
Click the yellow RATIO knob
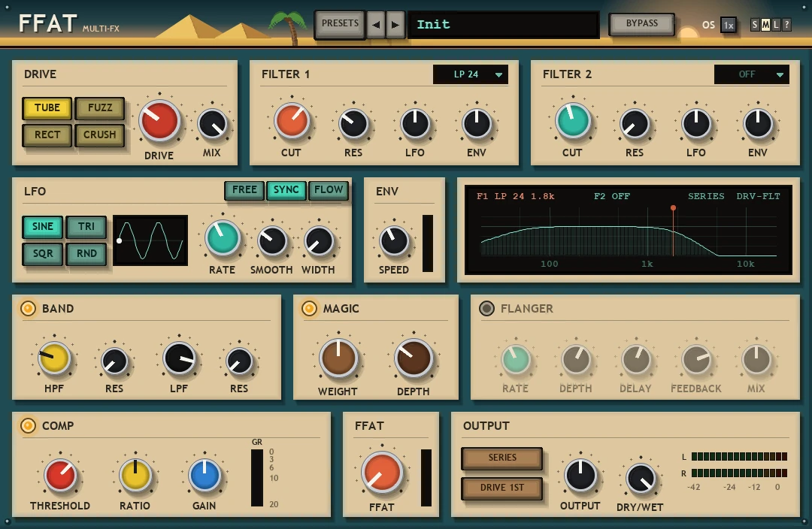(x=135, y=475)
